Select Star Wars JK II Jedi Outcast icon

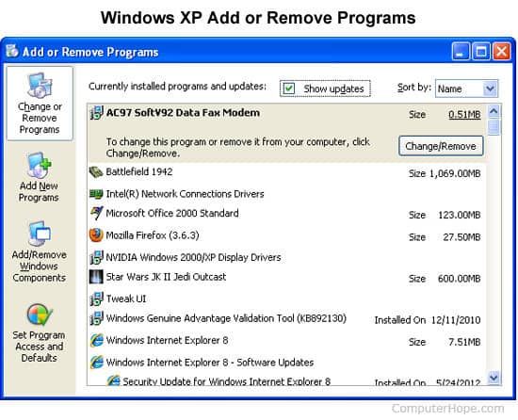point(96,277)
